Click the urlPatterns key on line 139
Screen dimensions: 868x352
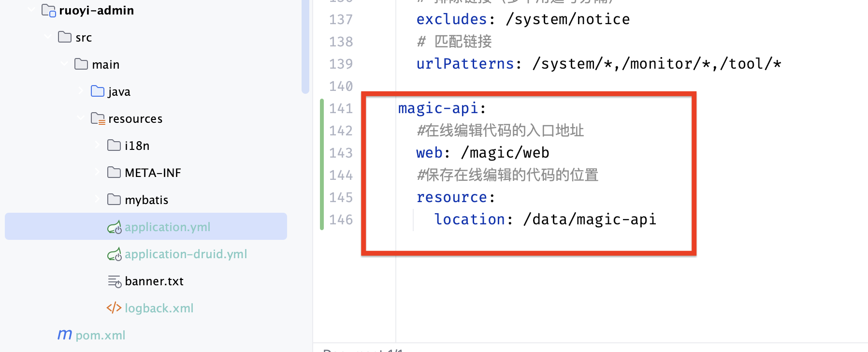pos(465,64)
